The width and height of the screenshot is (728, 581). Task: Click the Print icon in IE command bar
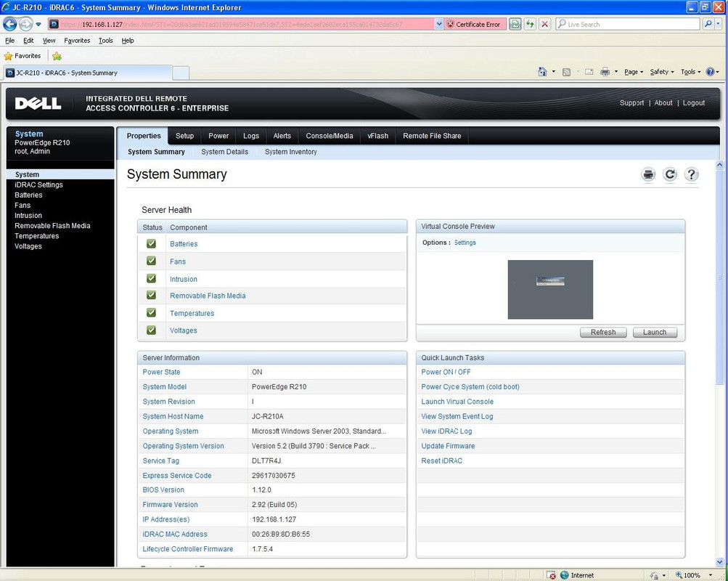[605, 72]
